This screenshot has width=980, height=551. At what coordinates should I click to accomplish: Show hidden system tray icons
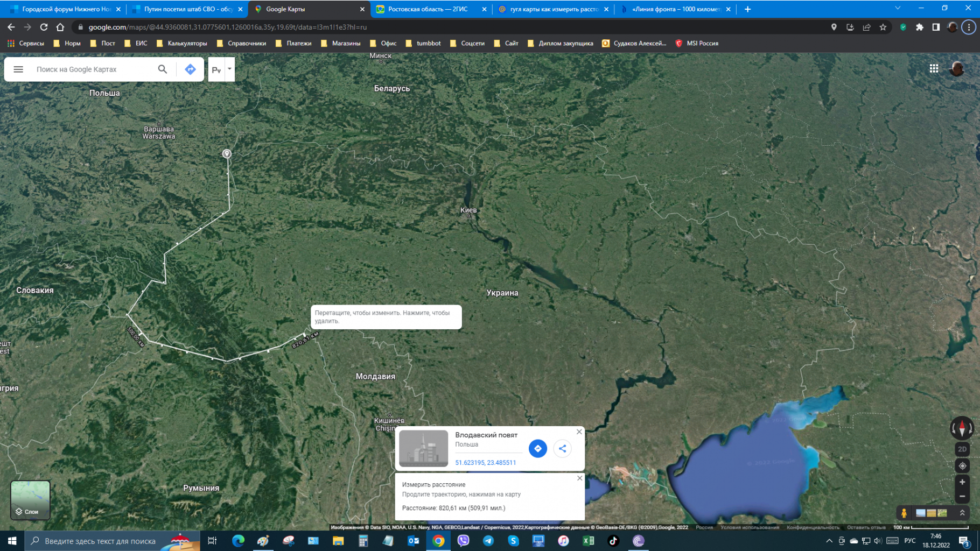829,541
